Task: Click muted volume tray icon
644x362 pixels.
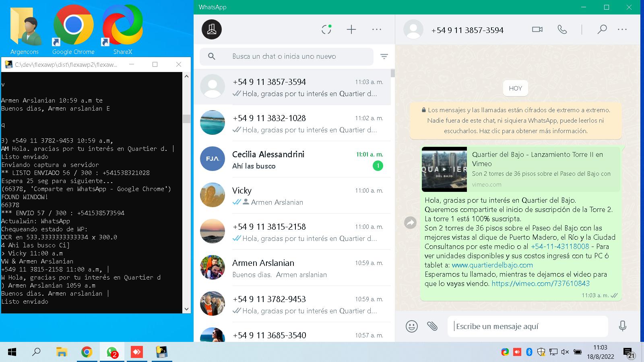Action: 565,352
